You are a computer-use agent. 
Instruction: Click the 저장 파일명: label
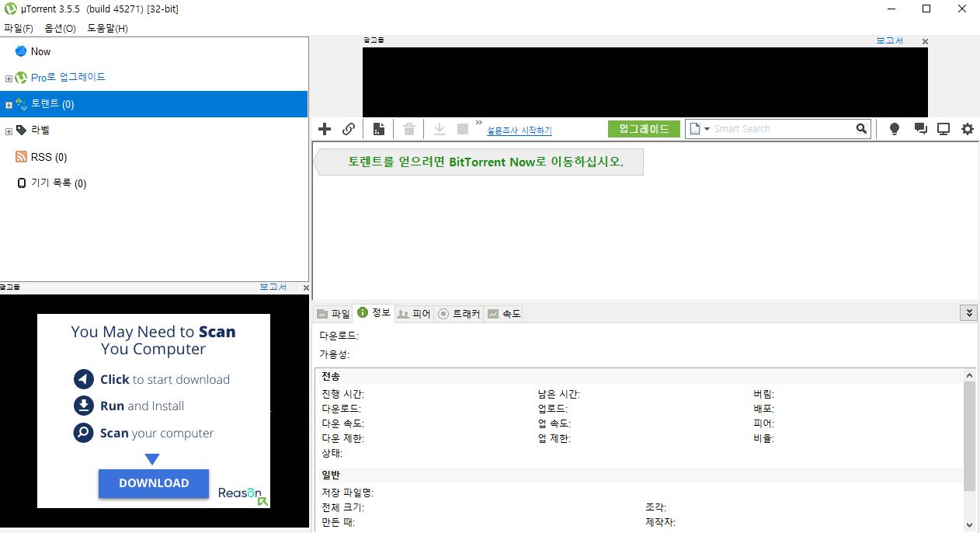pos(348,493)
